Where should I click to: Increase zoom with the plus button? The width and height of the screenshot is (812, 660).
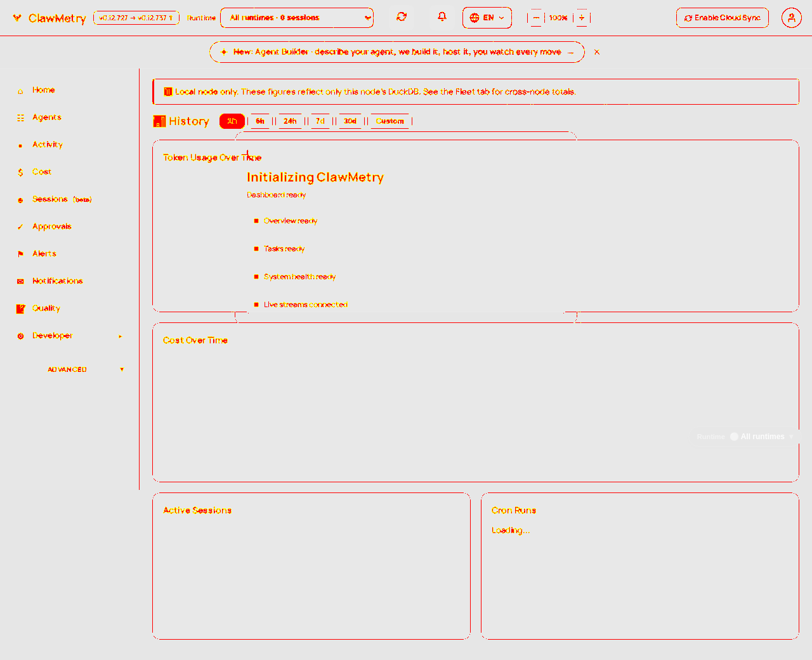click(x=582, y=18)
